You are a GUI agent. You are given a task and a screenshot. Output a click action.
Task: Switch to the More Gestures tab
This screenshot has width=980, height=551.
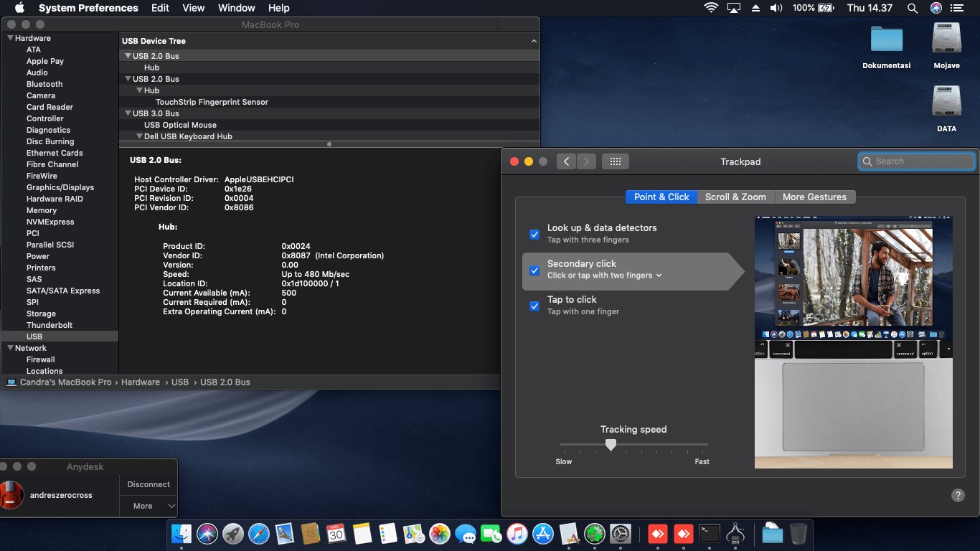click(814, 197)
